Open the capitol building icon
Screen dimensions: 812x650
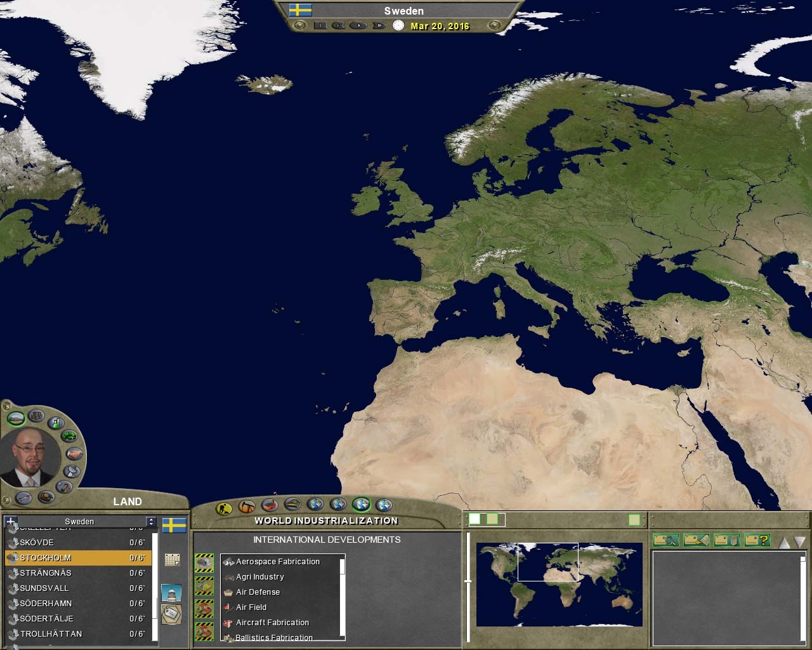click(x=171, y=593)
